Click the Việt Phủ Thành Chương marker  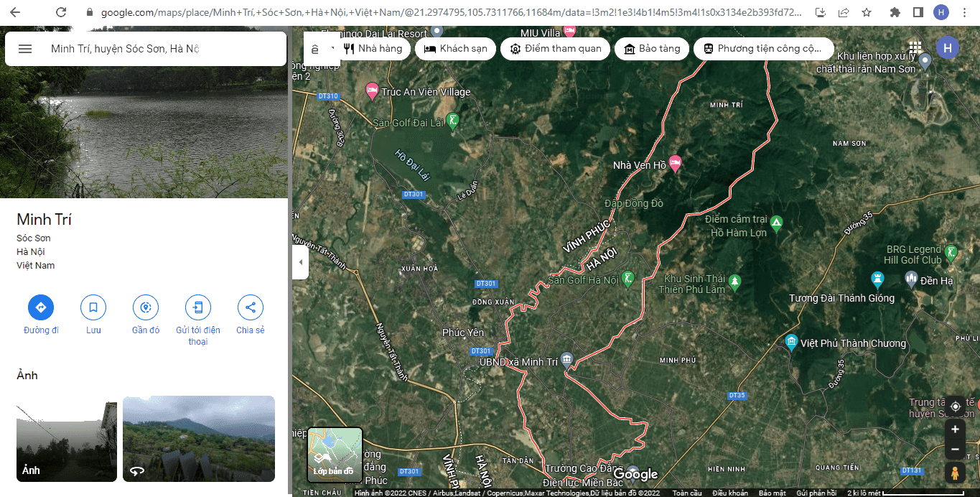click(791, 341)
